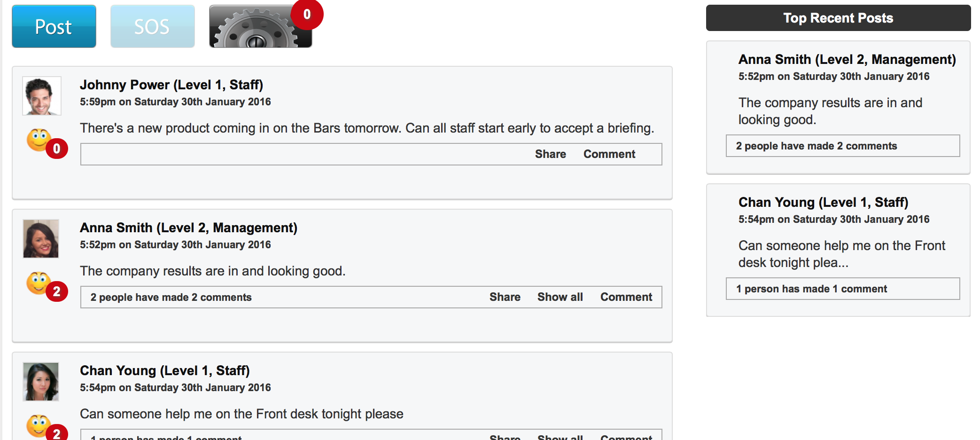980x440 pixels.
Task: Share Anna Smith's company results post
Action: click(x=505, y=297)
